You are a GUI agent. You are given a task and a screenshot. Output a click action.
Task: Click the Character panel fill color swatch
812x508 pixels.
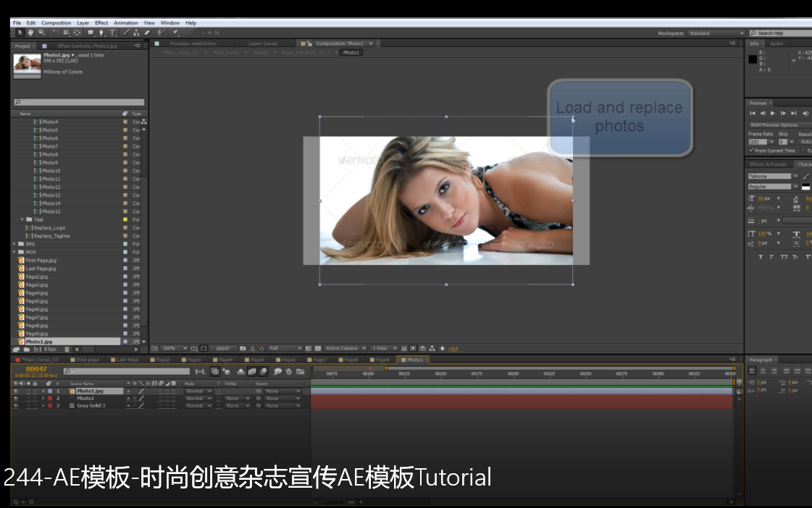[x=805, y=186]
